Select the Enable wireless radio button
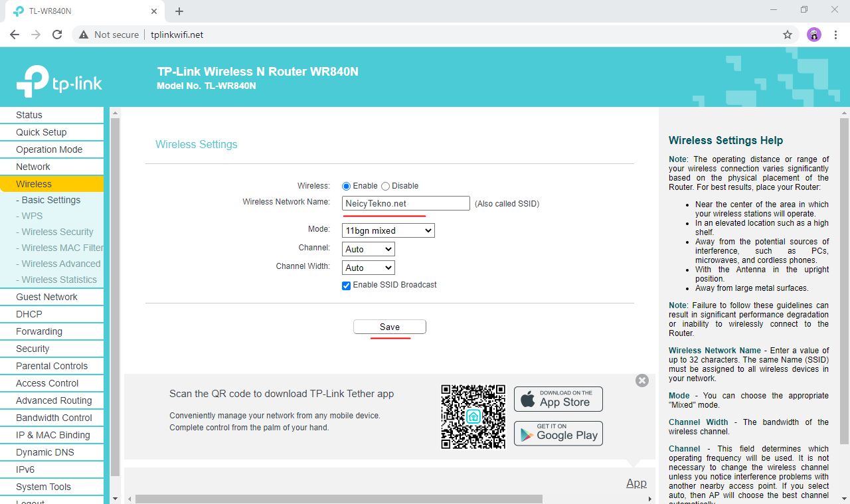 click(x=346, y=186)
